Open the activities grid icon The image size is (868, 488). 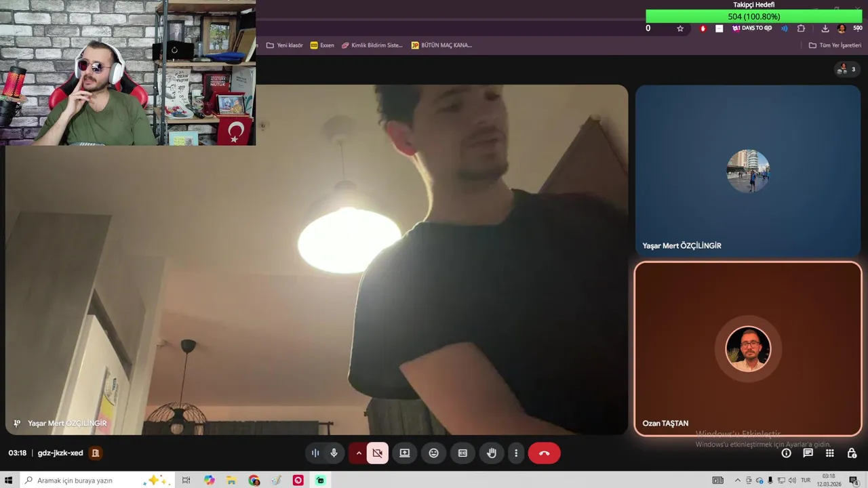pos(829,453)
